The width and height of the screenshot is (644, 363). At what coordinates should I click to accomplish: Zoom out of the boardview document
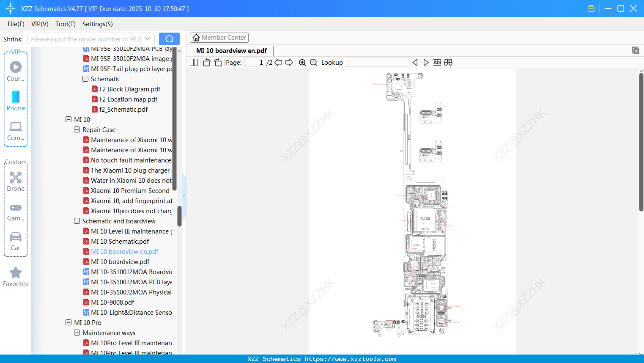click(313, 62)
